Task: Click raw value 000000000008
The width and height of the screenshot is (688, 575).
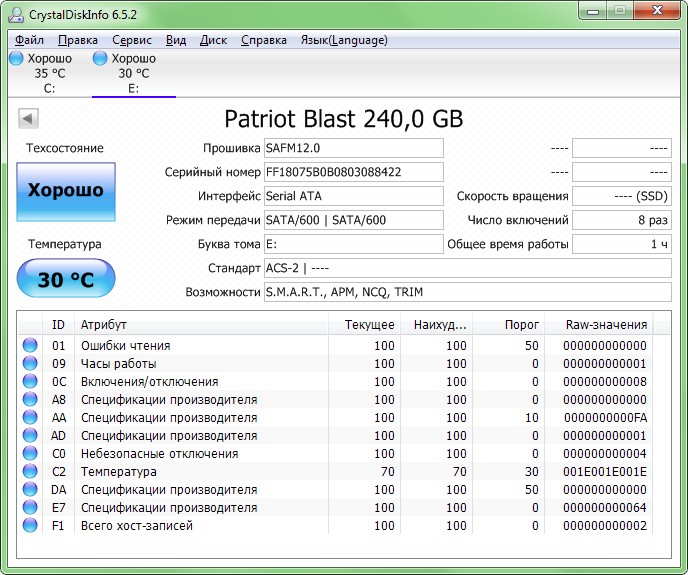Action: 605,381
